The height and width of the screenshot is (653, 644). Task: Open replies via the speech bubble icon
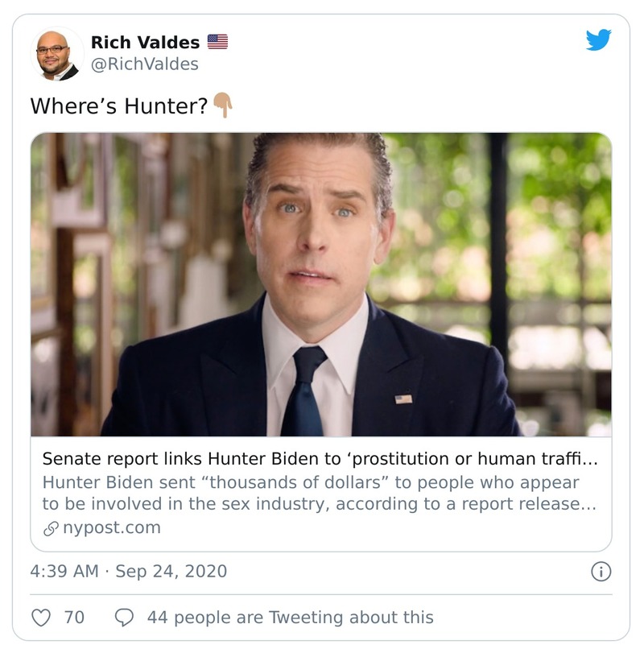click(x=125, y=614)
